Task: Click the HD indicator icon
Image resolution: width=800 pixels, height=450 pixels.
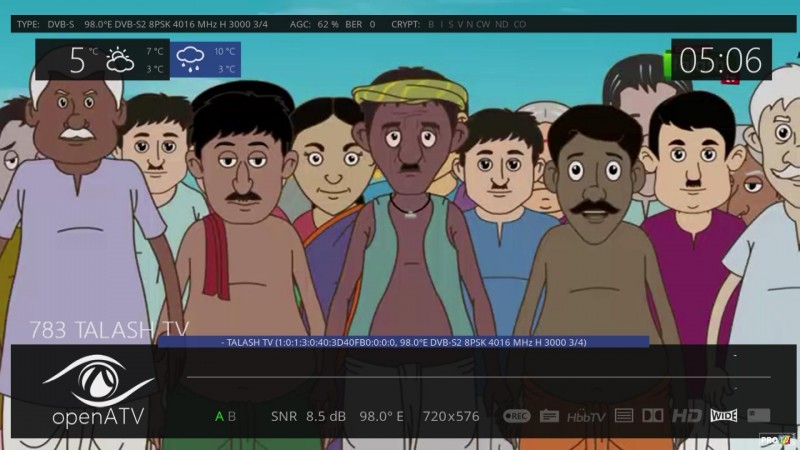Action: (x=686, y=416)
